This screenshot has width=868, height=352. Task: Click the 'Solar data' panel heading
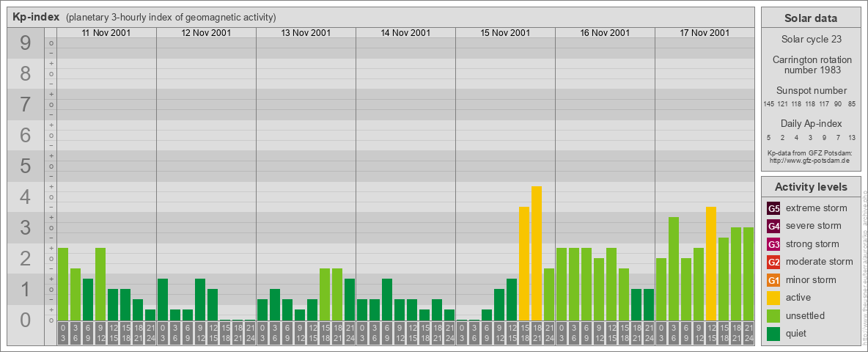click(x=811, y=18)
